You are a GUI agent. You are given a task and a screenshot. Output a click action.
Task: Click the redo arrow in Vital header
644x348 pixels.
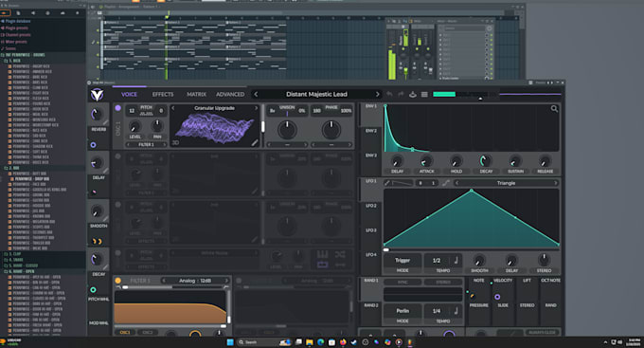pos(401,94)
